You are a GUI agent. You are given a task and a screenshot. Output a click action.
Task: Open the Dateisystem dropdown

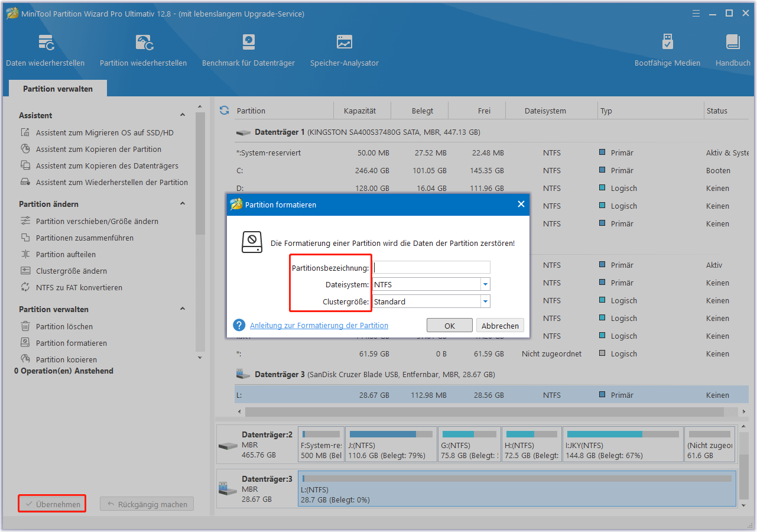click(485, 284)
